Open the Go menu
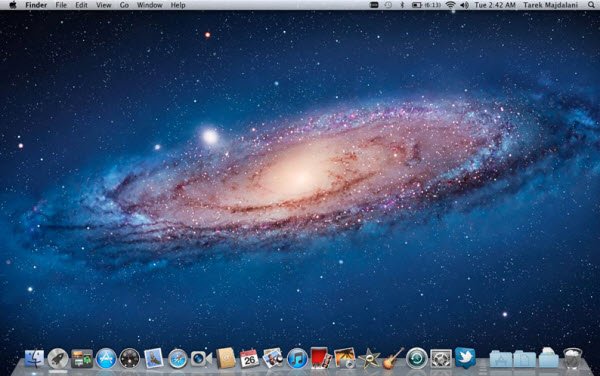The height and width of the screenshot is (376, 600). point(124,5)
